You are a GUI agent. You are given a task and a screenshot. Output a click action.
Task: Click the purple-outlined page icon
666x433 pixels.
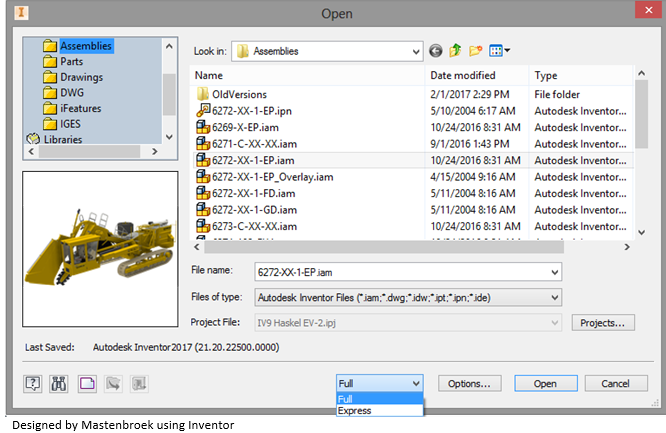pos(87,384)
